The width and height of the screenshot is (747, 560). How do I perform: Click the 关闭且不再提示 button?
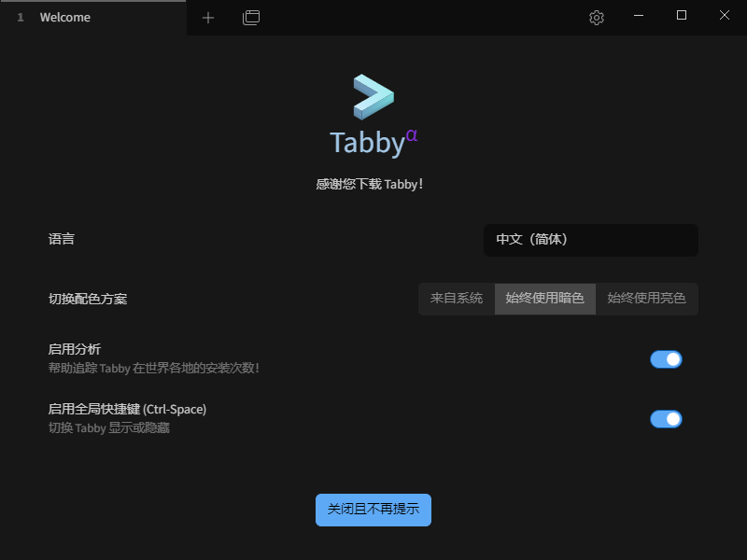click(373, 510)
